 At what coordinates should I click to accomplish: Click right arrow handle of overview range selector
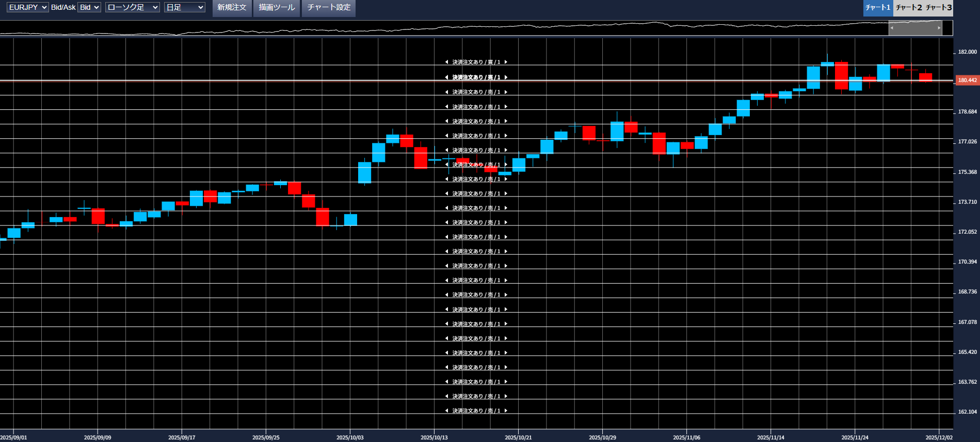[x=939, y=28]
